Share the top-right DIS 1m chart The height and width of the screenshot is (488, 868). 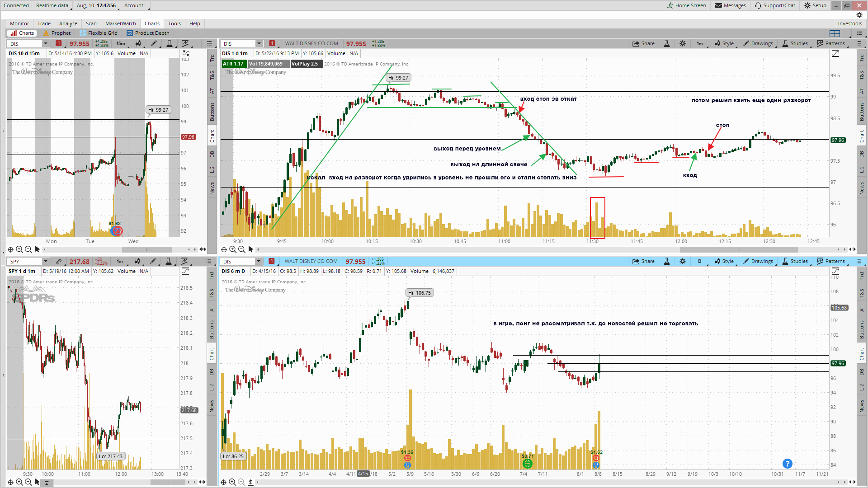(x=643, y=44)
